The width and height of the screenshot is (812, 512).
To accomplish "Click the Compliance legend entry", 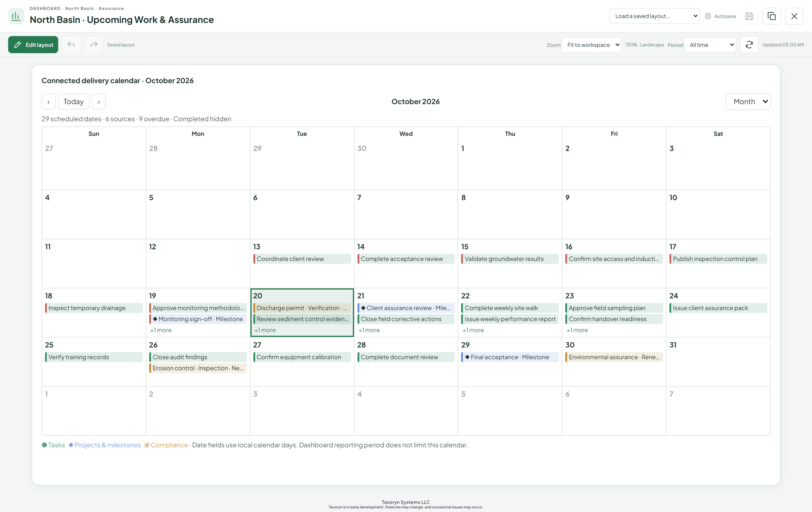I will point(166,445).
